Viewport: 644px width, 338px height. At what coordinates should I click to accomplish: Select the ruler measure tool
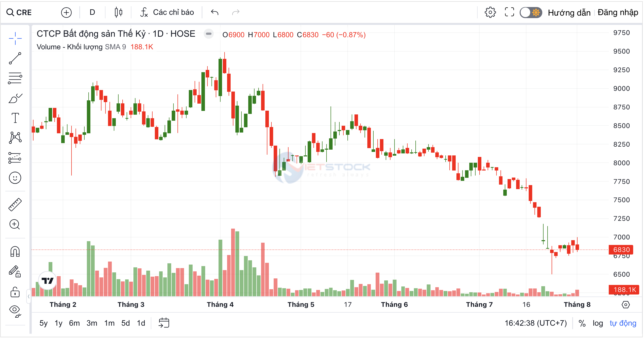[15, 204]
